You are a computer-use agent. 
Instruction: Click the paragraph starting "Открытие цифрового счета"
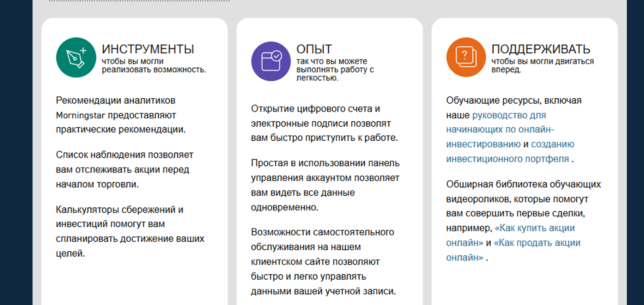pos(324,123)
